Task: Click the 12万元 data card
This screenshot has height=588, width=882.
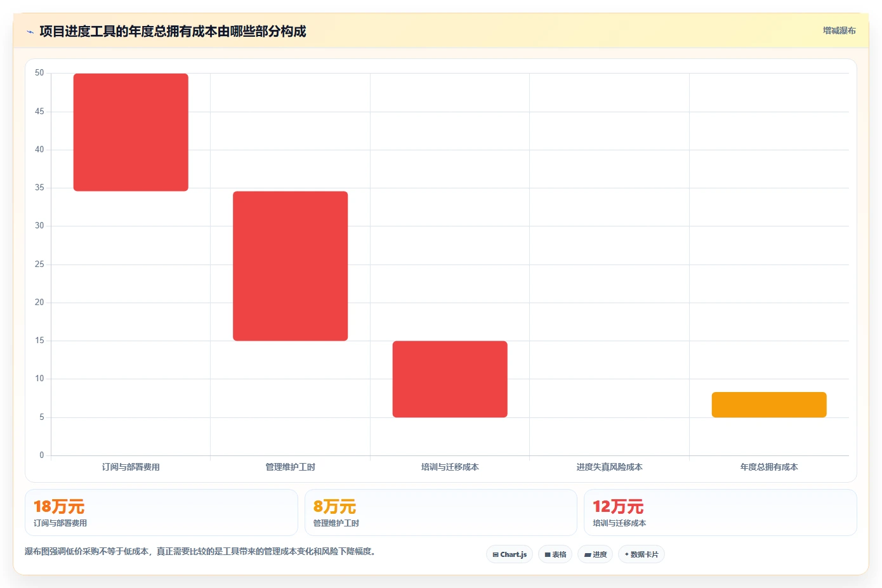Action: [720, 513]
